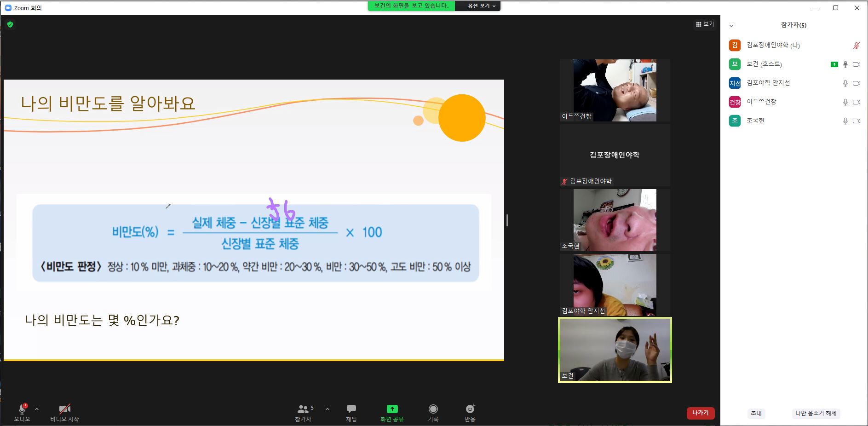Click slide question 나의 비만도는 몇 %인가요?
Image resolution: width=868 pixels, height=426 pixels.
(x=102, y=320)
